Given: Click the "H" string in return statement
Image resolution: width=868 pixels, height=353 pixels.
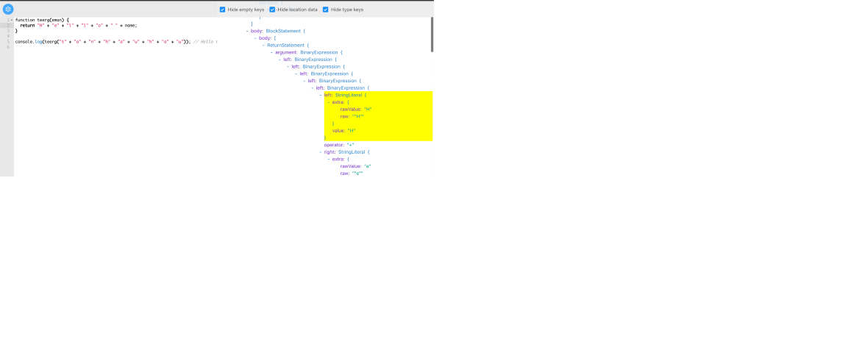Looking at the screenshot, I should coord(40,26).
